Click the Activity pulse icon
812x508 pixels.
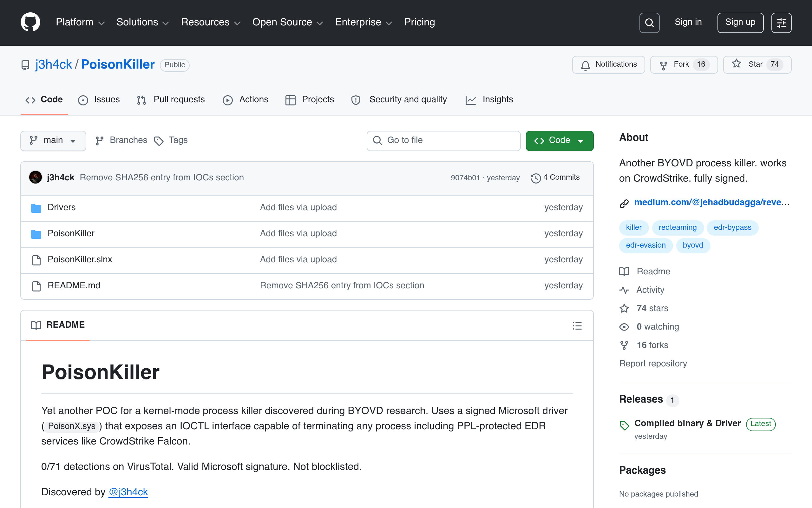pyautogui.click(x=624, y=290)
